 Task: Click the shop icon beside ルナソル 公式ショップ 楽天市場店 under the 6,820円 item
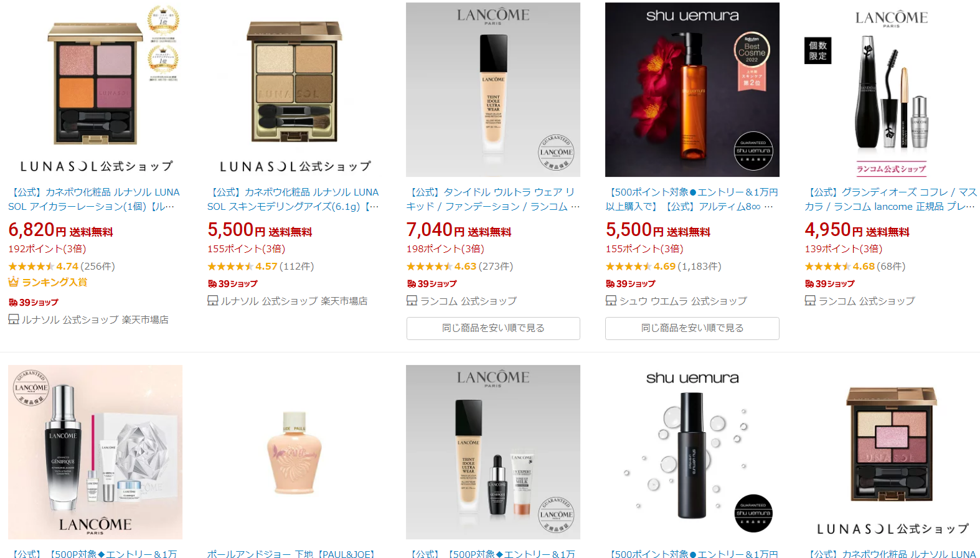click(x=14, y=319)
